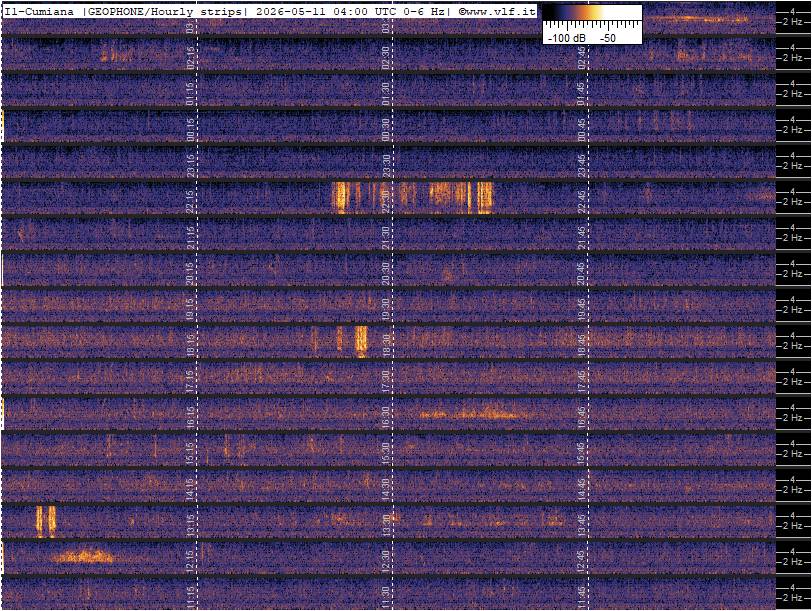The image size is (812, 611).
Task: Click the 19:45 time label
Action: 582,309
